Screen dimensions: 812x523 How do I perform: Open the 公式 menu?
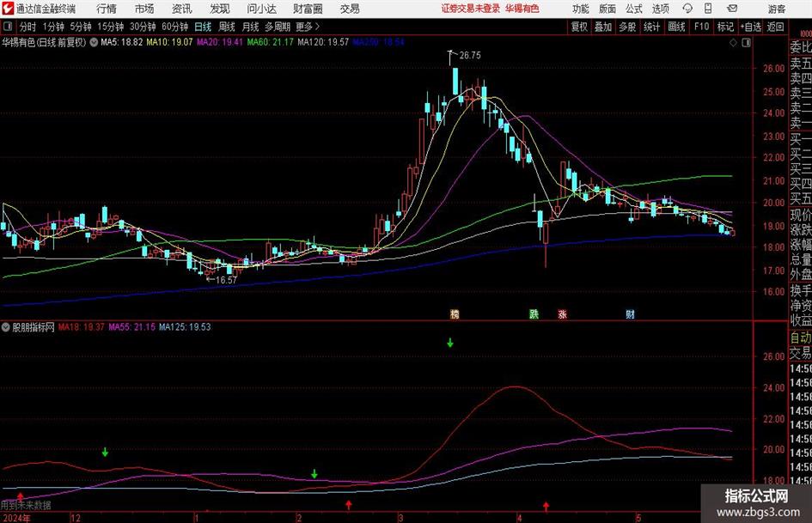[x=633, y=9]
